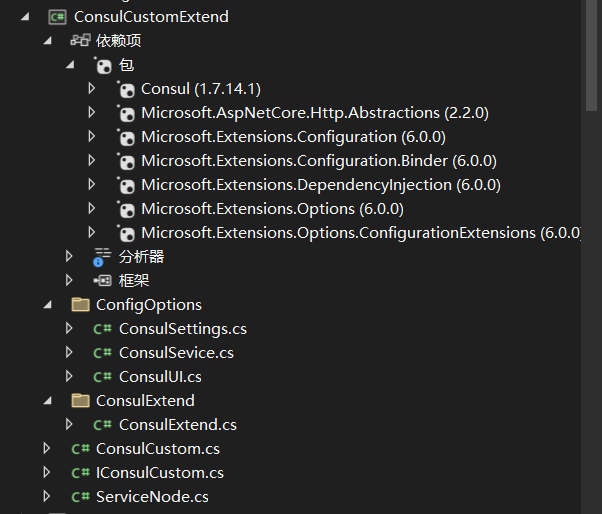Expand the ConsulExtend.cs file node
Viewport: 602px width, 514px height.
(69, 424)
